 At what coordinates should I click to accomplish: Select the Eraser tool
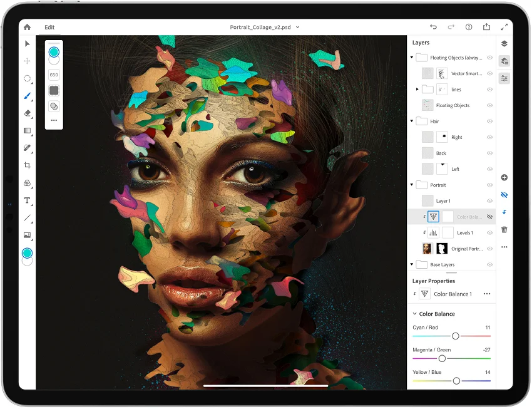click(x=27, y=113)
